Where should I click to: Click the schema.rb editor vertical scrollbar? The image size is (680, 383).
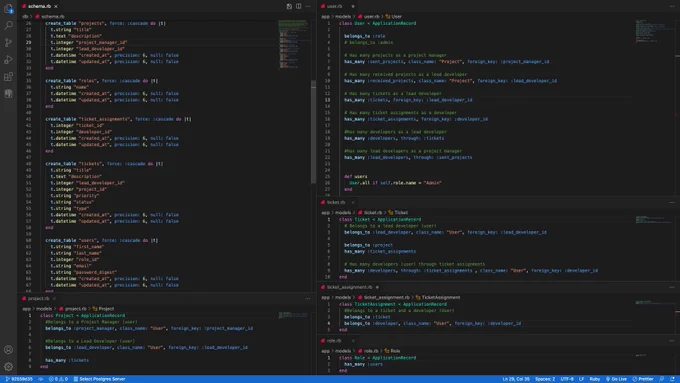(313, 132)
